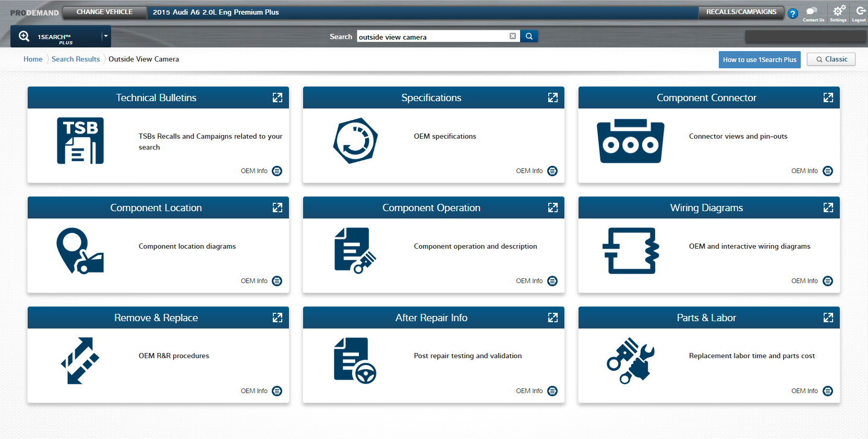Open the Recalls/Campaigns tab
868x439 pixels.
pyautogui.click(x=741, y=12)
